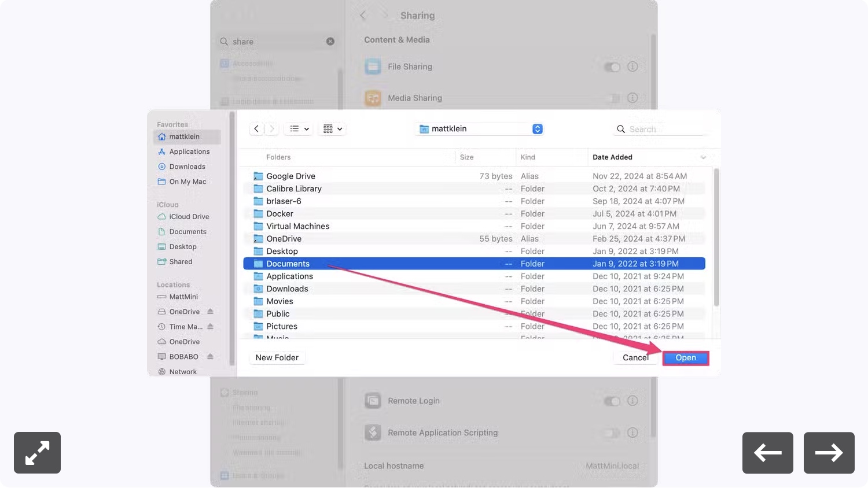Select the Applications folder in file list

pyautogui.click(x=474, y=276)
